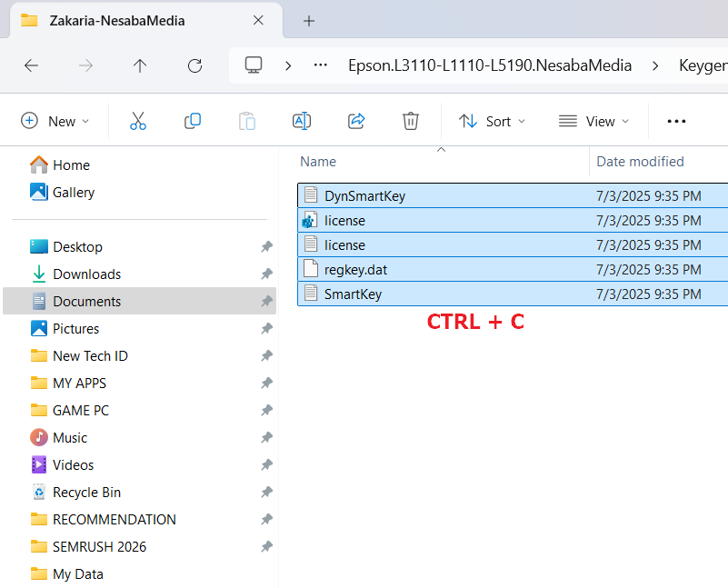Image resolution: width=728 pixels, height=588 pixels.
Task: Rename a file with the Rename icon
Action: (301, 120)
